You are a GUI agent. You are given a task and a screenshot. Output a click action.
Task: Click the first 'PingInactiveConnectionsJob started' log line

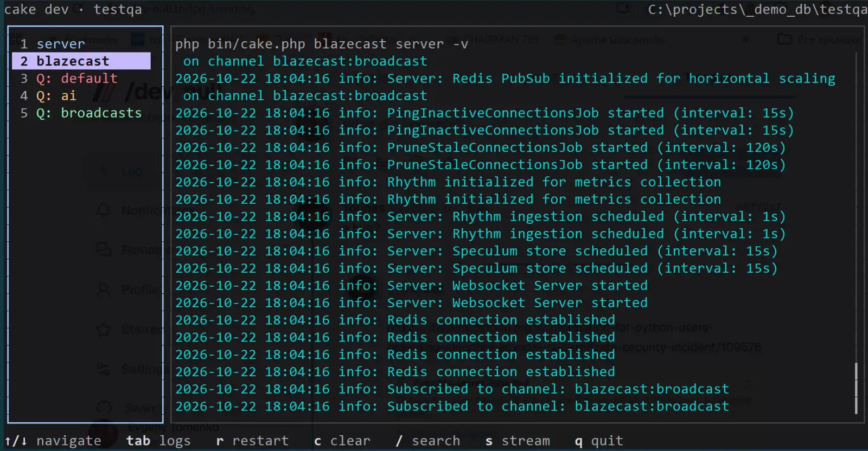click(x=484, y=113)
